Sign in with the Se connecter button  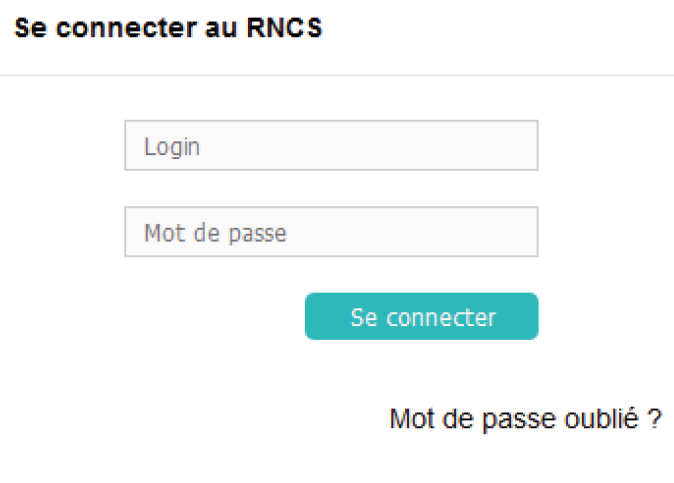[x=421, y=317]
